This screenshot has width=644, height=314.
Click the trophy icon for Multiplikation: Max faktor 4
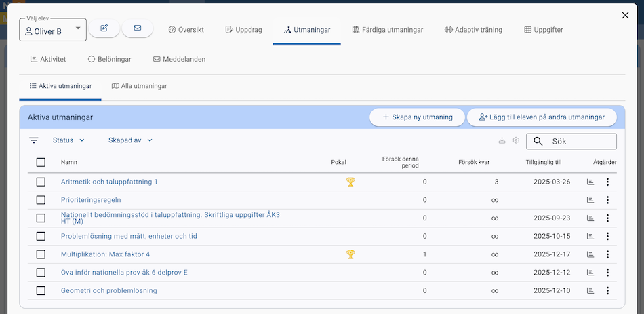350,254
